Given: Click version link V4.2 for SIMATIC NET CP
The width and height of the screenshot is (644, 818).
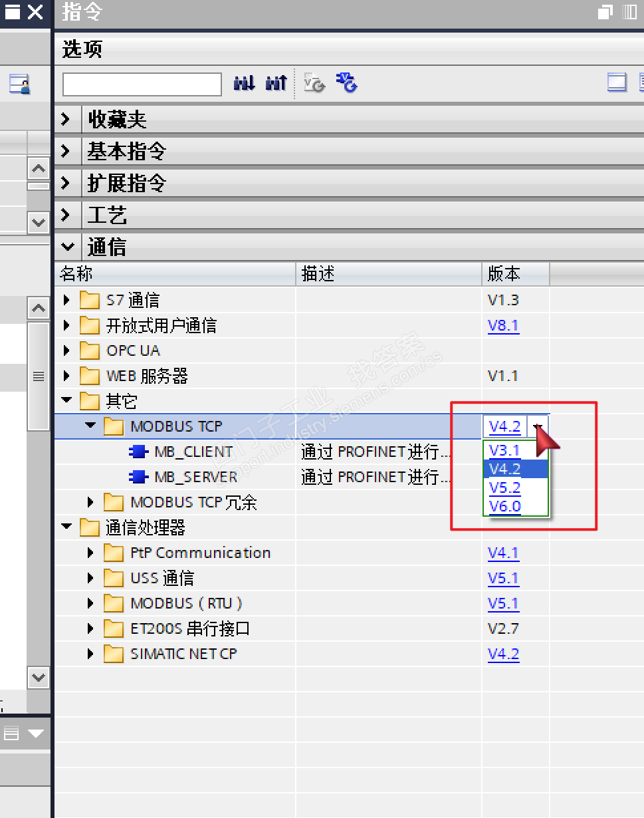Looking at the screenshot, I should [x=503, y=654].
